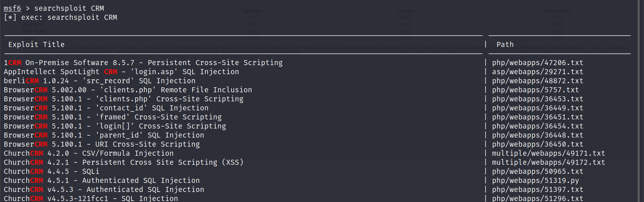Screen dimensions: 644x202
Task: Click path php/webapps/36453.txt
Action: point(538,99)
